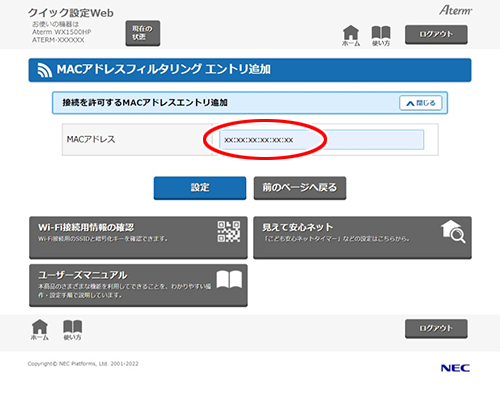Click the QR code icon on the Wi-Fi panel
Viewport: 500px width, 412px height.
[229, 232]
